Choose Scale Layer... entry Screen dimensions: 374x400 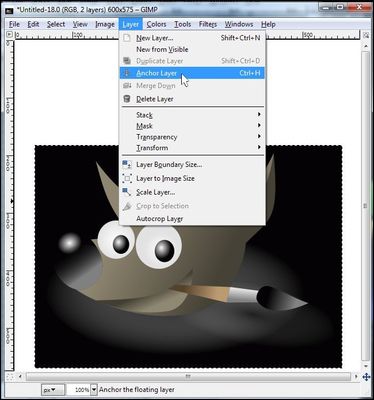[192, 192]
